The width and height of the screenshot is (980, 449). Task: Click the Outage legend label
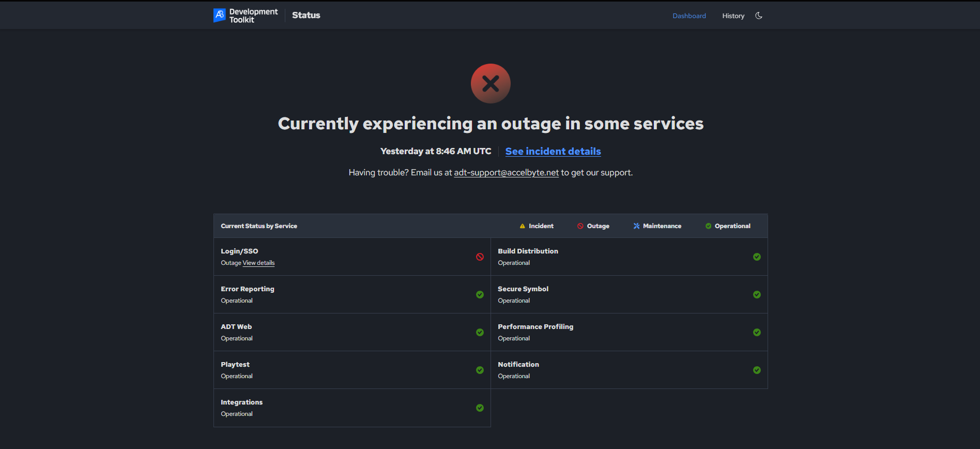598,226
